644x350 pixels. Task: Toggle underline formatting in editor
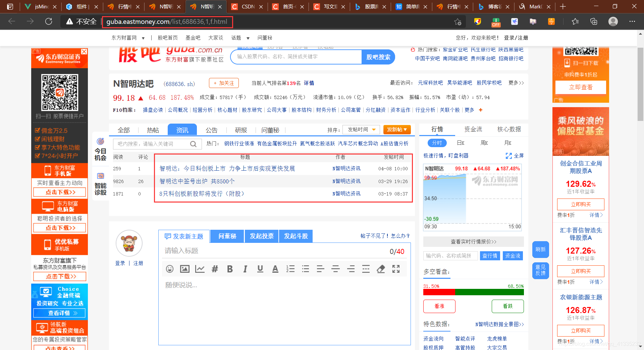pyautogui.click(x=260, y=269)
